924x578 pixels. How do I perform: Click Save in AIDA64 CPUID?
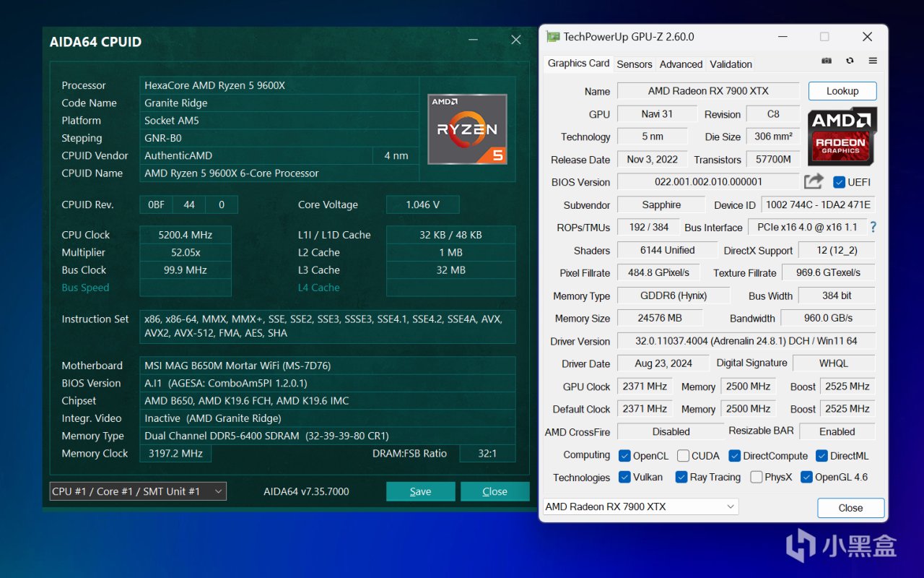click(420, 491)
